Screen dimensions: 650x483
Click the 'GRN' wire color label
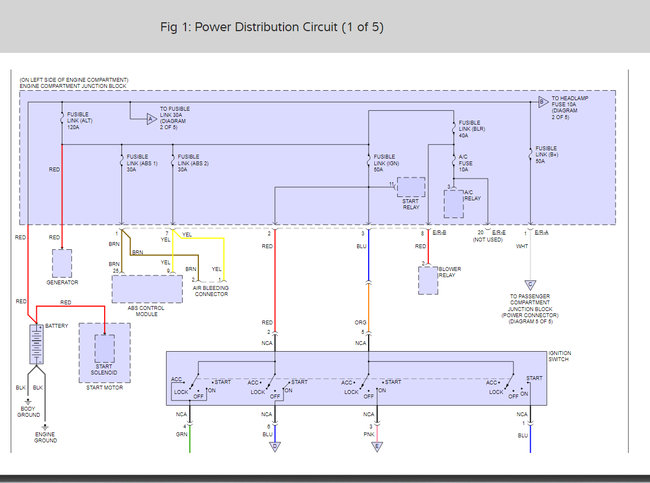[x=182, y=434]
